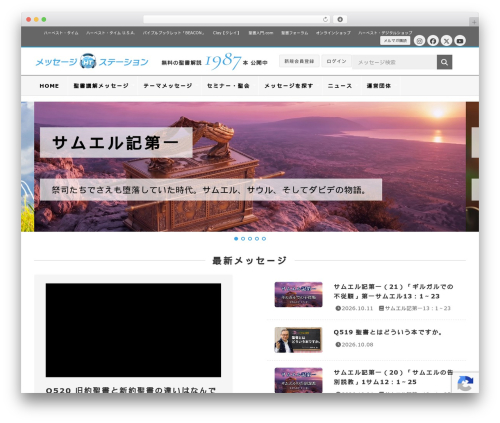
Task: Select the third slider pagination dot
Action: pyautogui.click(x=250, y=239)
